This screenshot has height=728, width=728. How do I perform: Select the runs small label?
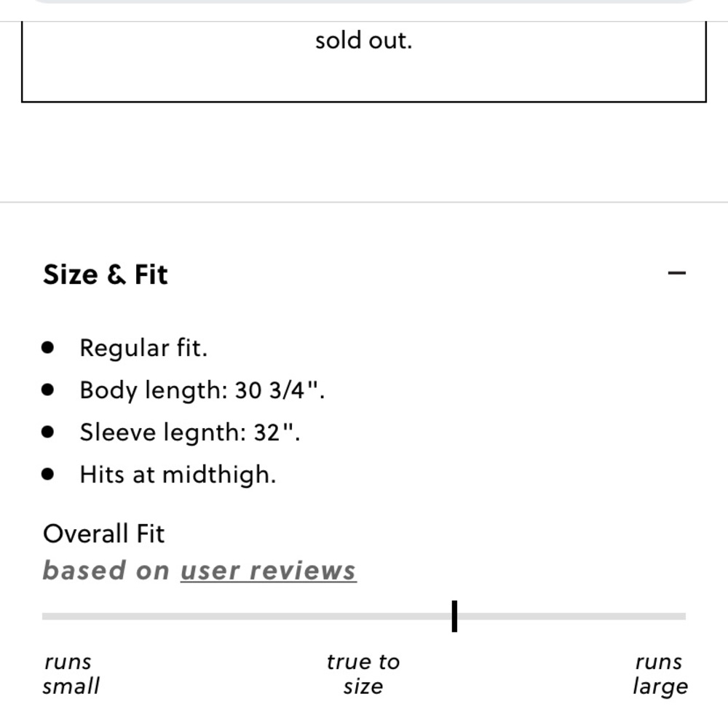(71, 673)
